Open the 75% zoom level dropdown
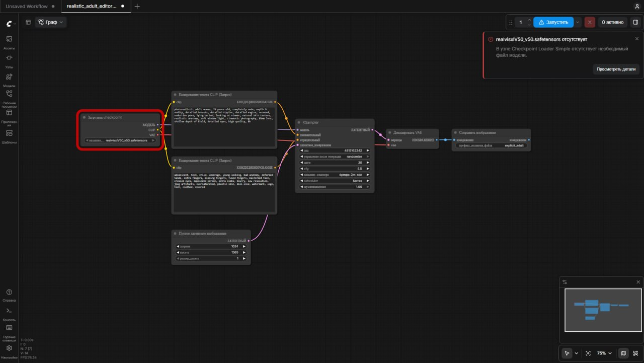Screen dimensions: 644x363 (604, 353)
